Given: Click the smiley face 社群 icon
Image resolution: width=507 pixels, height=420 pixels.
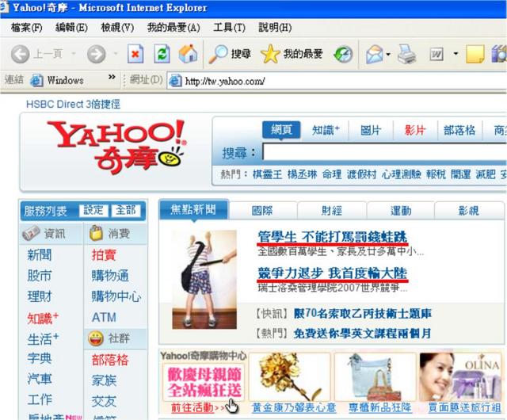Looking at the screenshot, I should [96, 338].
